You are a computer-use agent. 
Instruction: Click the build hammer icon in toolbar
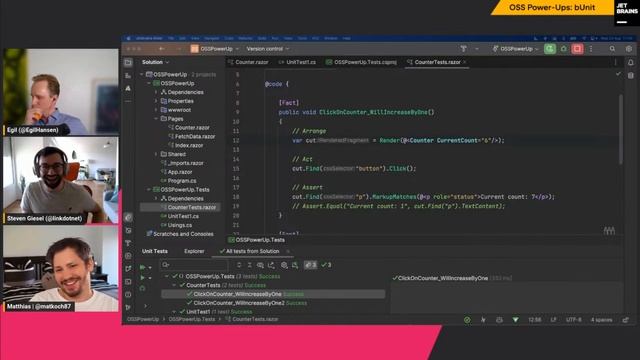coord(464,49)
